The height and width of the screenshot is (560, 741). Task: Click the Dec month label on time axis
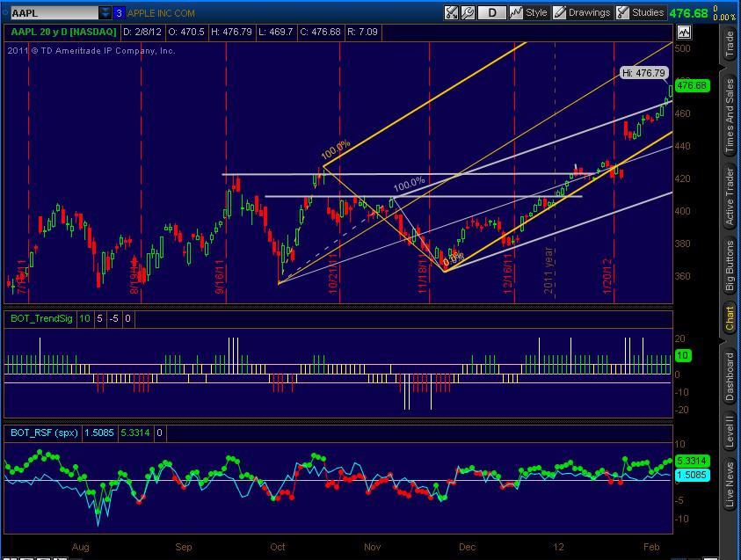coord(467,547)
